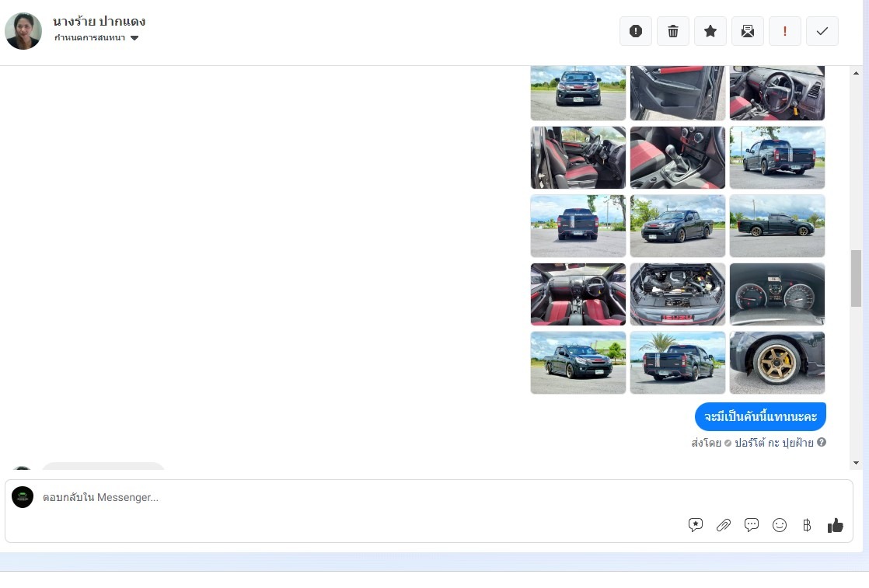Image resolution: width=869 pixels, height=588 pixels.
Task: Mark conversation as unread envelope icon
Action: (748, 31)
